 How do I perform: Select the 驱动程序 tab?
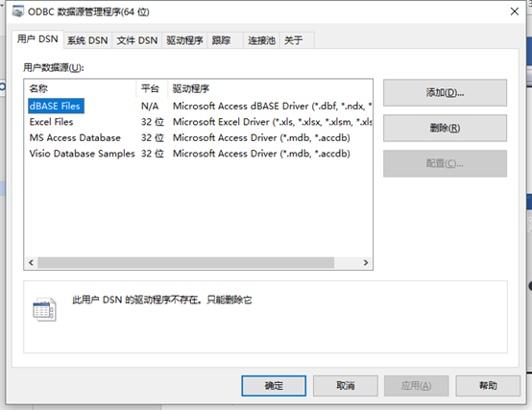tap(184, 40)
